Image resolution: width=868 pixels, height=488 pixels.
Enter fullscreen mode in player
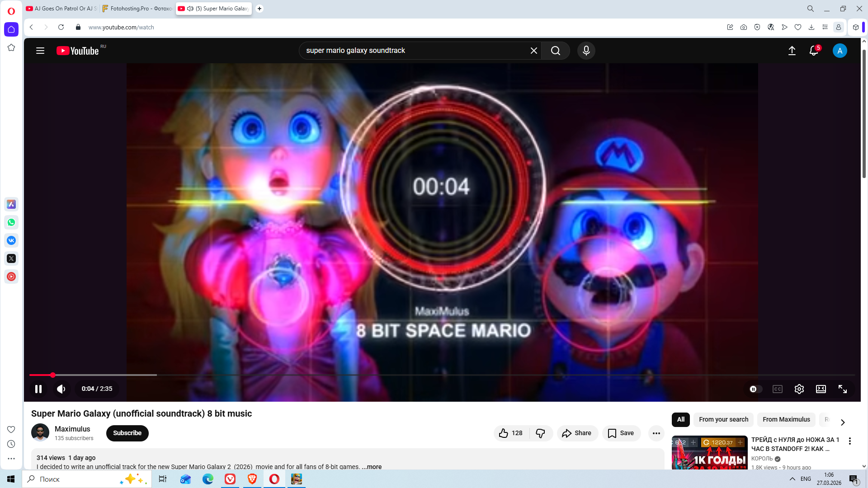pyautogui.click(x=842, y=389)
